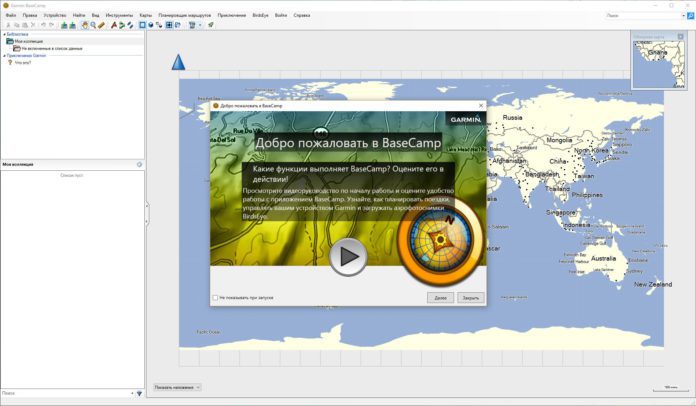Open the Инструменты menu
696x406 pixels.
(x=119, y=15)
